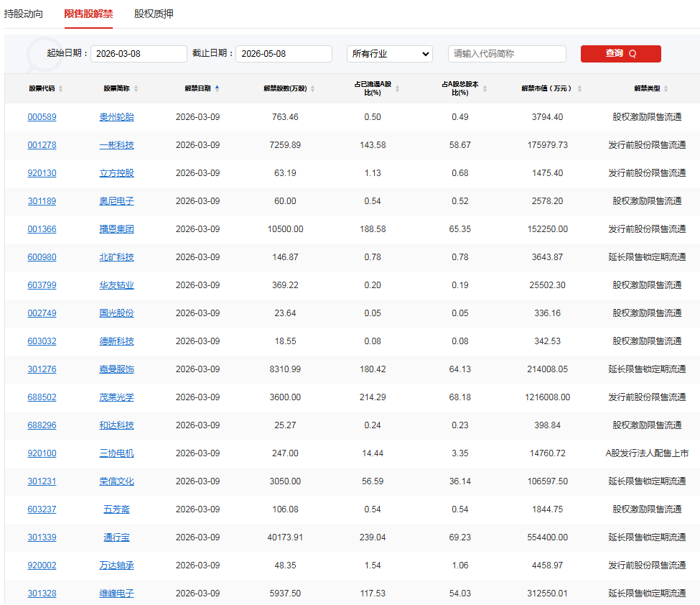Screen dimensions: 700x605
Task: Switch to the 股权质押 tab
Action: [x=154, y=14]
